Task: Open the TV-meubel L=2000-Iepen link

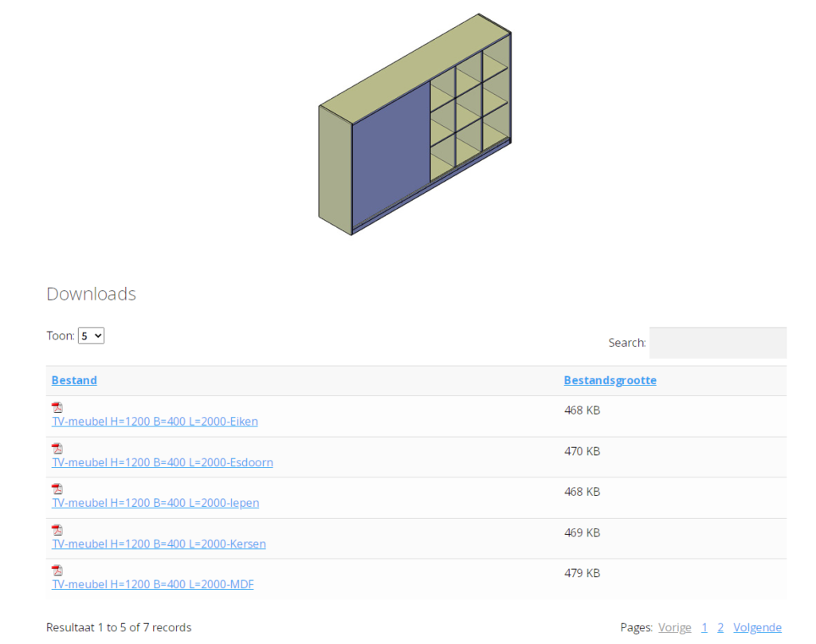Action: (x=155, y=503)
